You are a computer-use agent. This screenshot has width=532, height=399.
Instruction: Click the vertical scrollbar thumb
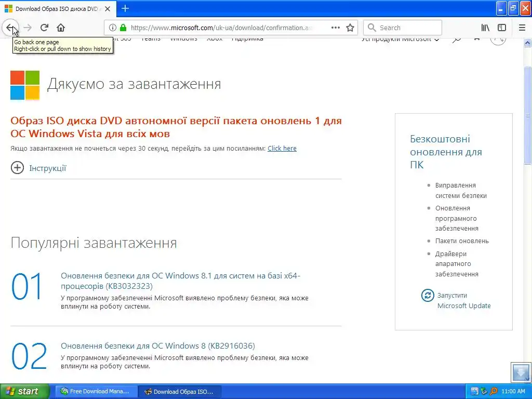click(x=527, y=115)
